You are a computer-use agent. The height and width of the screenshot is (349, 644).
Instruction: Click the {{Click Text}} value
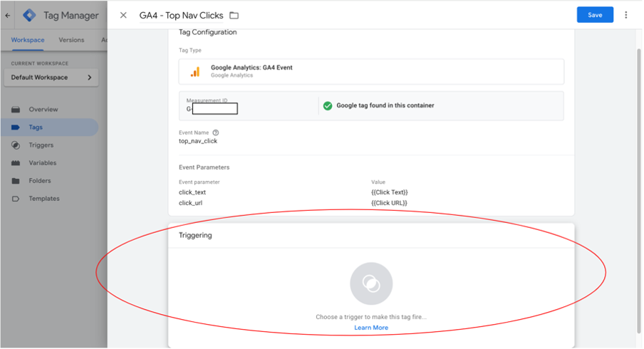point(390,192)
